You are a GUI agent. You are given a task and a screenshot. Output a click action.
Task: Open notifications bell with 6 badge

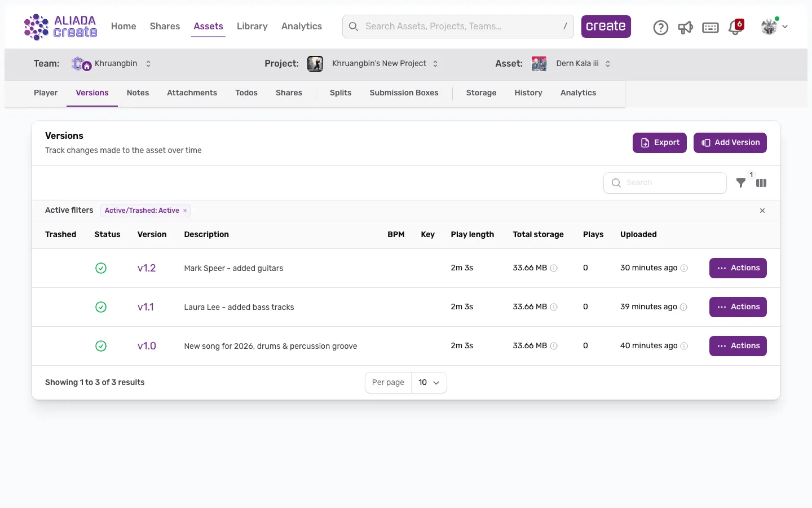tap(735, 27)
